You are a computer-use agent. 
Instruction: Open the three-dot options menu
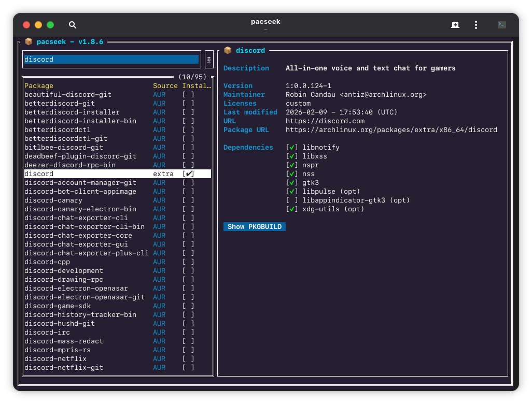click(475, 25)
